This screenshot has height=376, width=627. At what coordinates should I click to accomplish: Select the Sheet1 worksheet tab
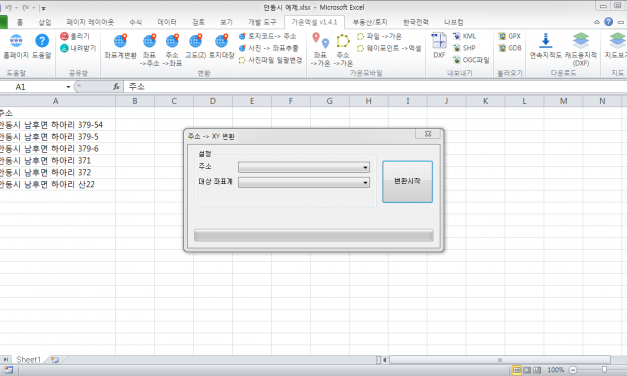28,360
